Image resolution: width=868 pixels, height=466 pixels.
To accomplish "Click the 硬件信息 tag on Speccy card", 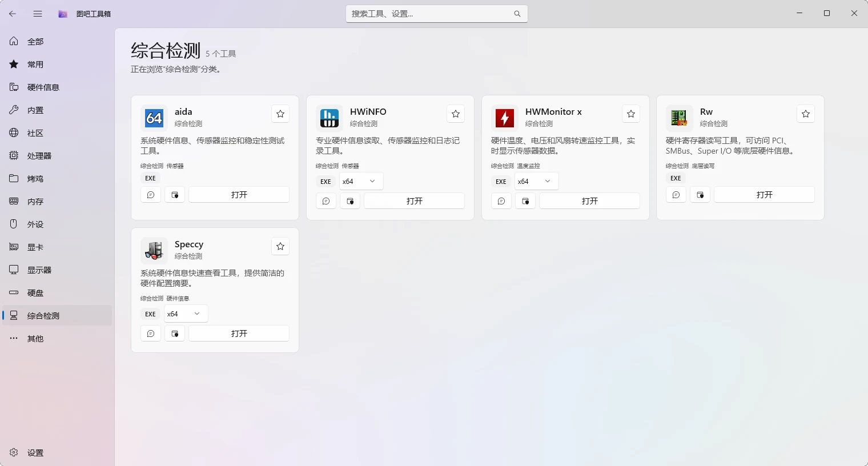I will click(178, 299).
